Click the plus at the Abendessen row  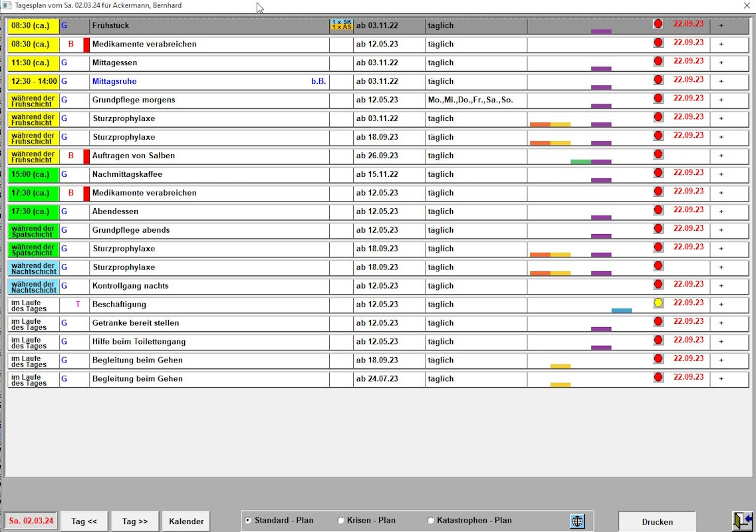coord(721,211)
